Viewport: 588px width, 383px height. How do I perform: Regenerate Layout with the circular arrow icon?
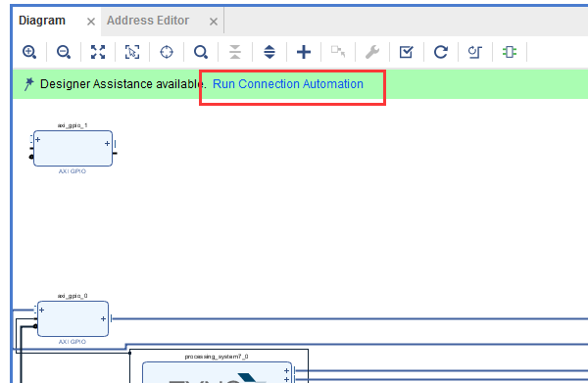441,52
